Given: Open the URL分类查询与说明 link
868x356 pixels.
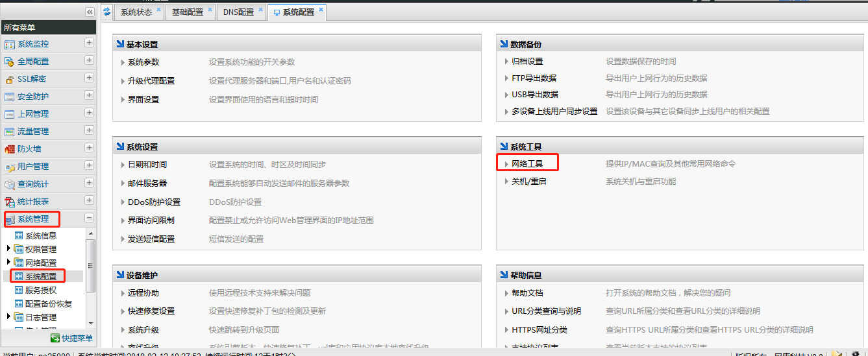Looking at the screenshot, I should click(547, 311).
